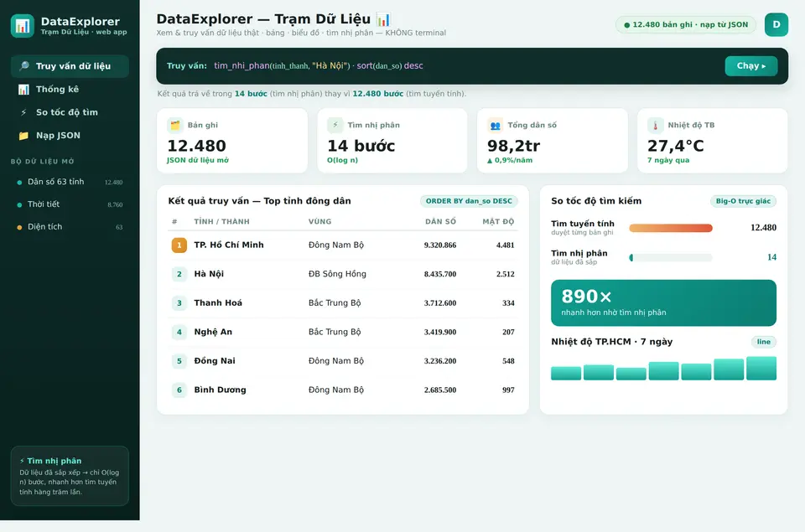Click the first temperature bar in chart
Image resolution: width=805 pixels, height=532 pixels.
tap(566, 373)
